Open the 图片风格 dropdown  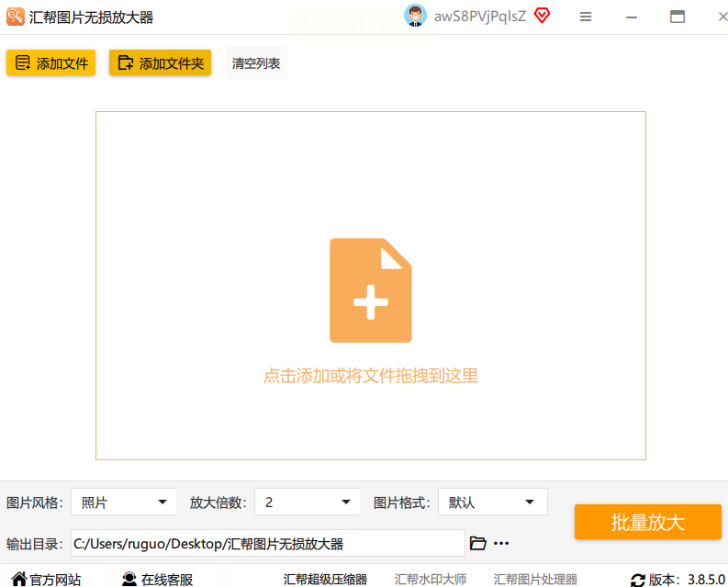click(124, 502)
